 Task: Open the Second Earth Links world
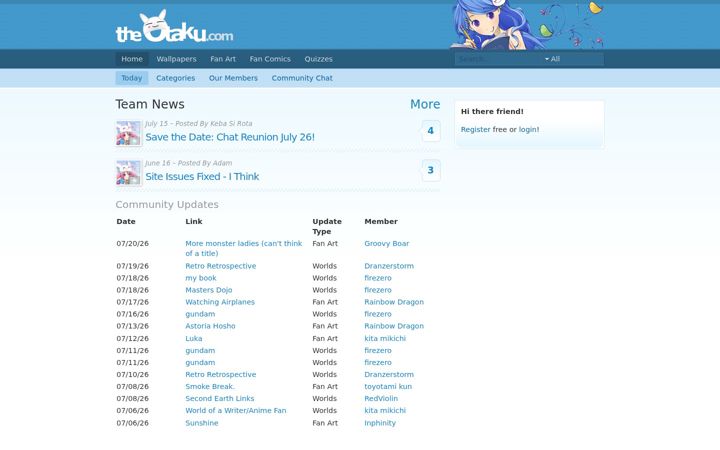(x=219, y=399)
